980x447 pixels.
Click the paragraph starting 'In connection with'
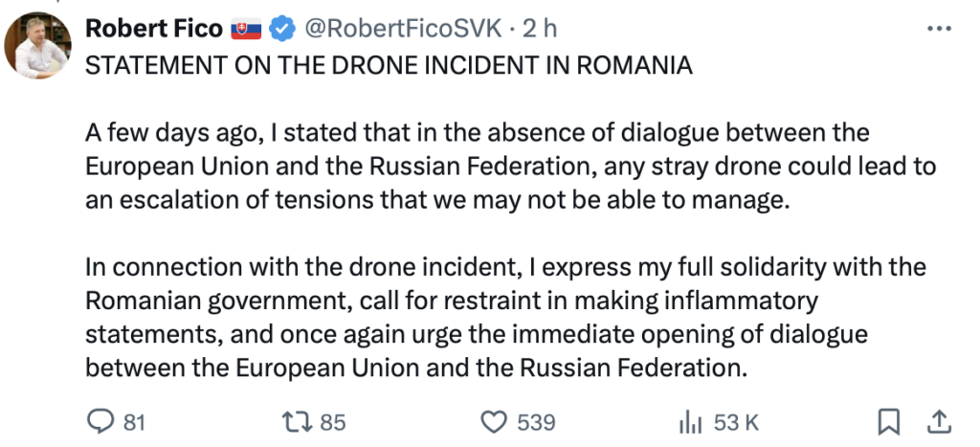(505, 318)
